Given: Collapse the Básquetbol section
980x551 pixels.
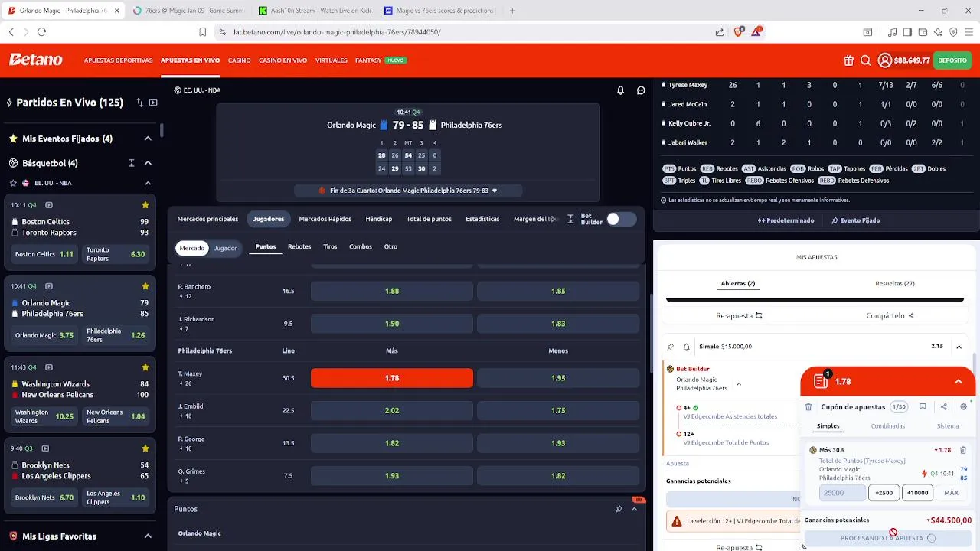Looking at the screenshot, I should [148, 163].
